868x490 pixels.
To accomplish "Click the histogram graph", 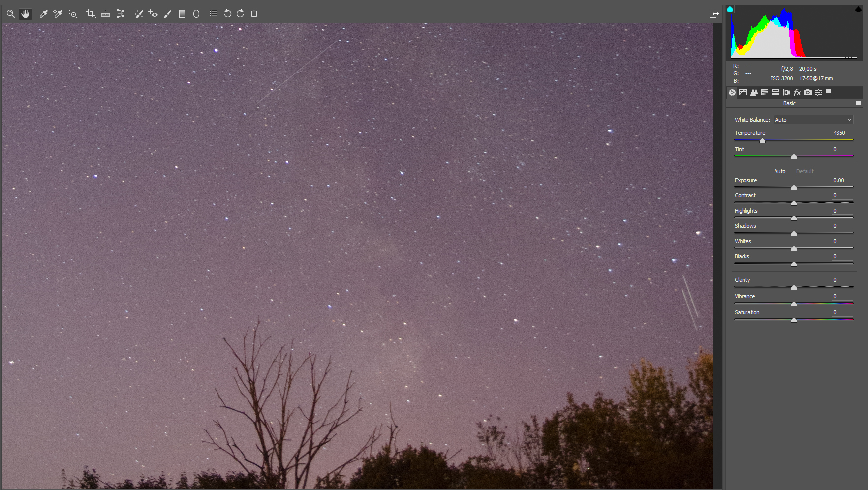I will coord(794,33).
